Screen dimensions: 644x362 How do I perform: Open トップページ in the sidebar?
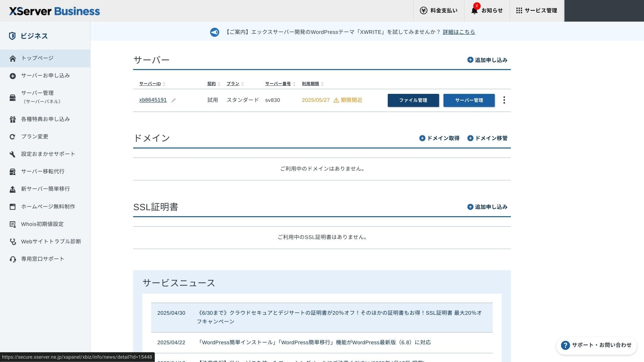(45, 58)
